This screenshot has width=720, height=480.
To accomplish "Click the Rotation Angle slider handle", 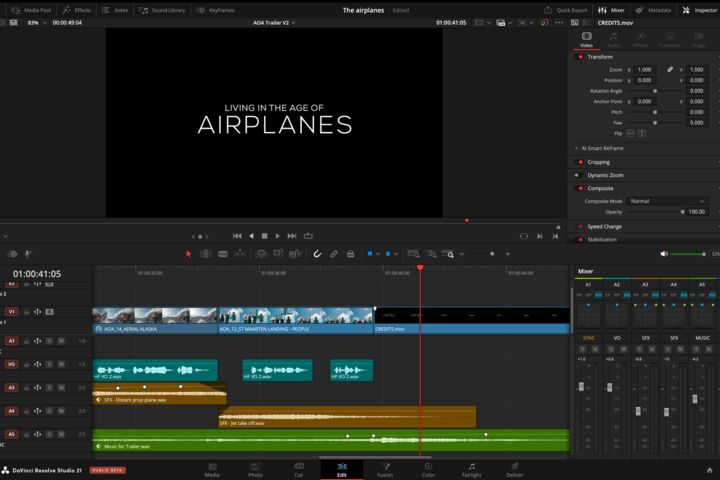I will click(x=655, y=91).
